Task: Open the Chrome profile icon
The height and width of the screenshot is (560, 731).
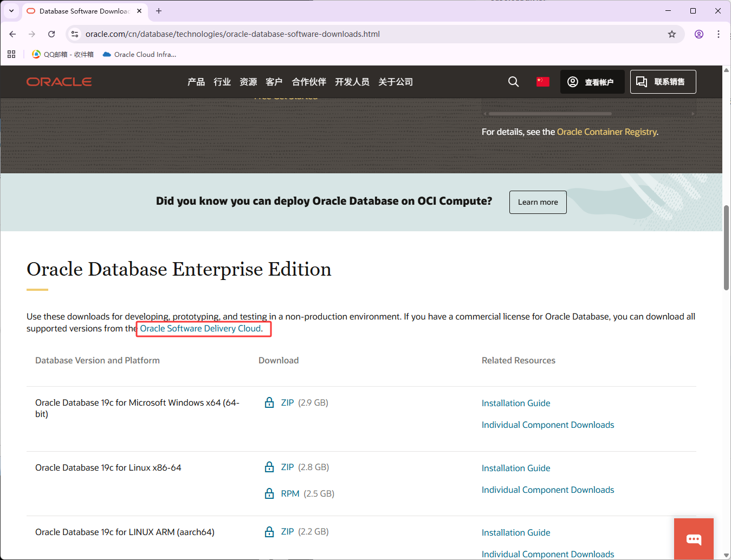Action: 699,34
